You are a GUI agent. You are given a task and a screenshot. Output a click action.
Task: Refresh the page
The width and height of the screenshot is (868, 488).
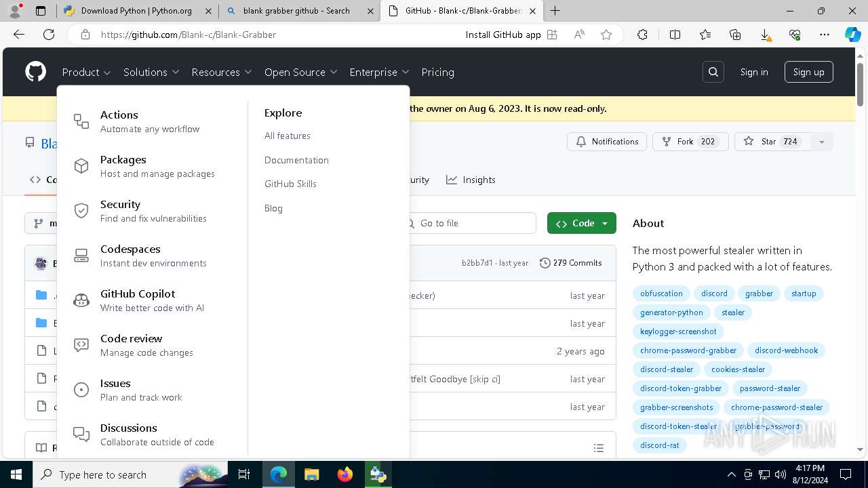(x=49, y=35)
